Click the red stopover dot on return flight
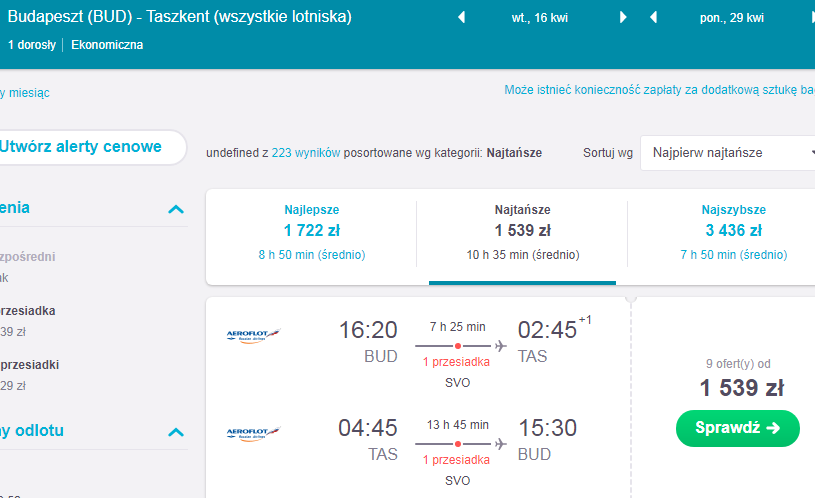Viewport: 815px width, 498px height. click(x=458, y=444)
